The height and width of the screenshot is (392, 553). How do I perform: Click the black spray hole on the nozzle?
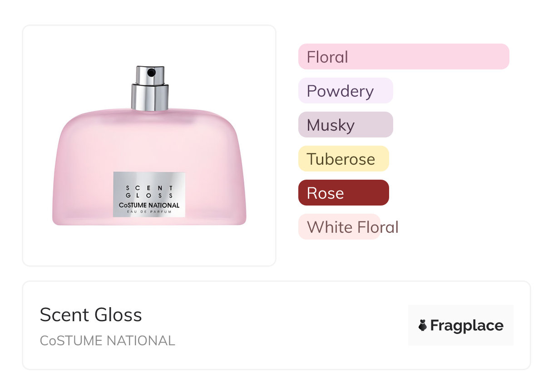coord(152,72)
